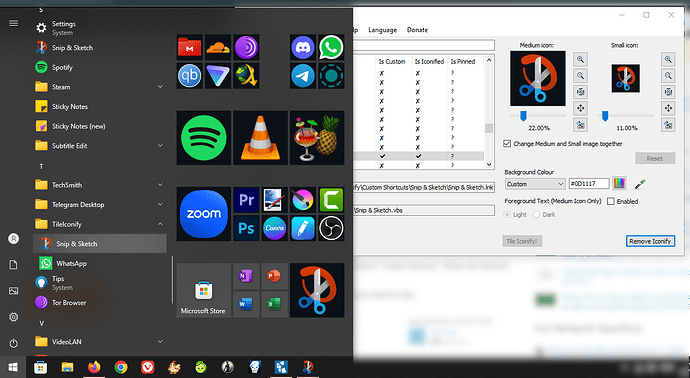Open Microsoft Store tile
The image size is (690, 378).
click(204, 290)
